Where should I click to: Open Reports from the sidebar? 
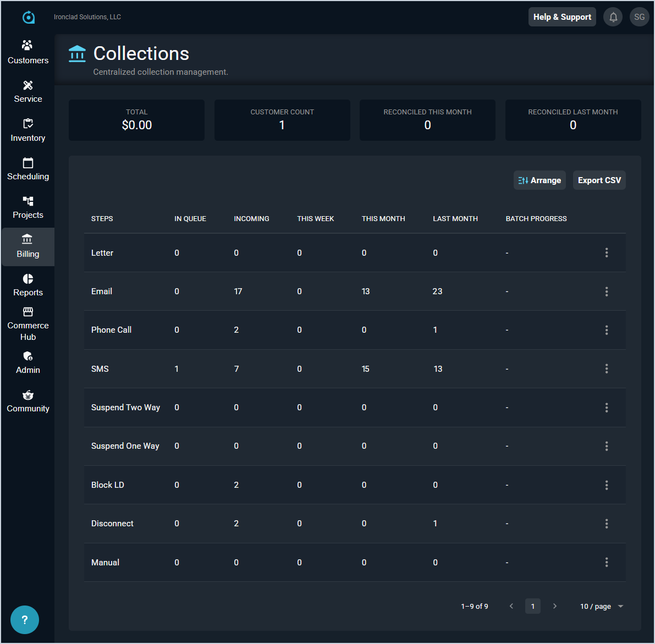pos(28,285)
